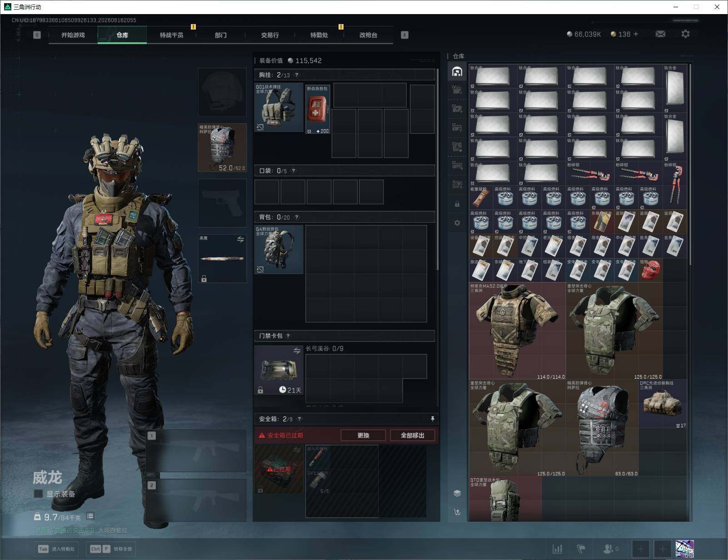This screenshot has height=560, width=728.
Task: Select the 特里克MAS2.0 armor in the warehouse
Action: (517, 331)
